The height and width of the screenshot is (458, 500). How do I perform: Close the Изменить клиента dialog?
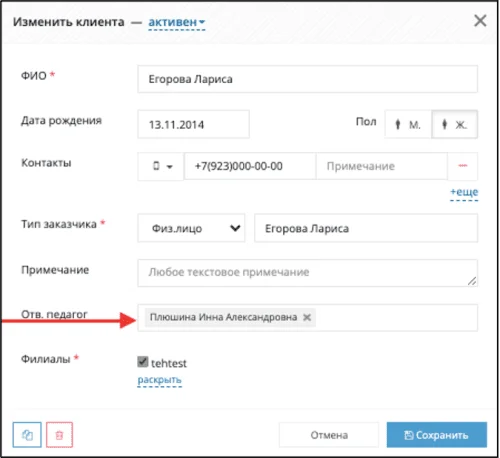[x=480, y=21]
